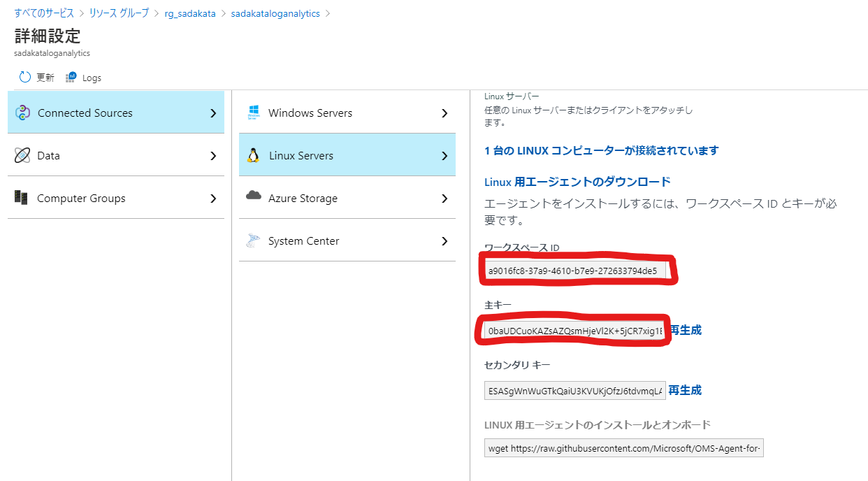868x481 pixels.
Task: Open Windows Servers entry
Action: tap(347, 112)
